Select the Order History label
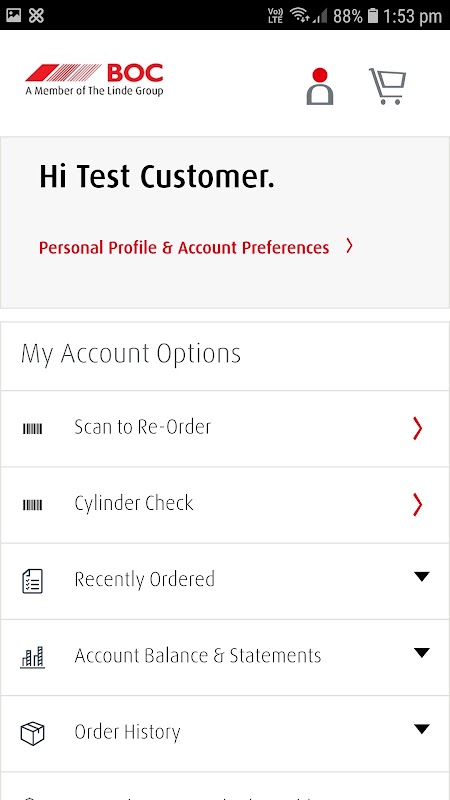Viewport: 450px width, 800px height. coord(128,732)
